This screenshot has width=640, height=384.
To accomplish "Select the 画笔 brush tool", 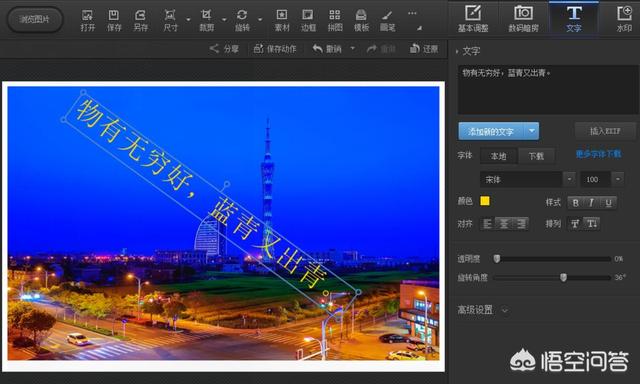I will (x=387, y=20).
